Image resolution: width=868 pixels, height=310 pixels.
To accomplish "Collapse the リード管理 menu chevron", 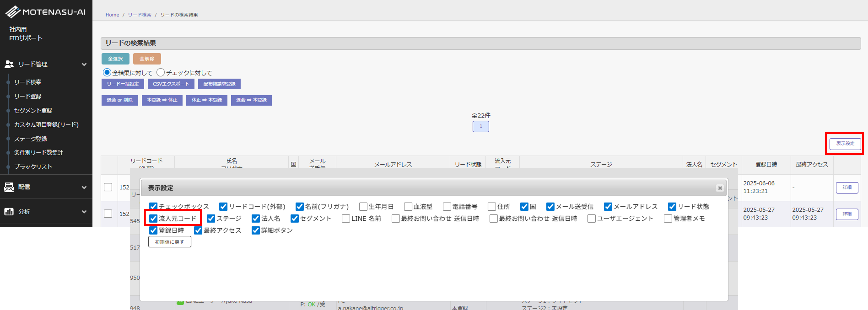I will pyautogui.click(x=84, y=64).
